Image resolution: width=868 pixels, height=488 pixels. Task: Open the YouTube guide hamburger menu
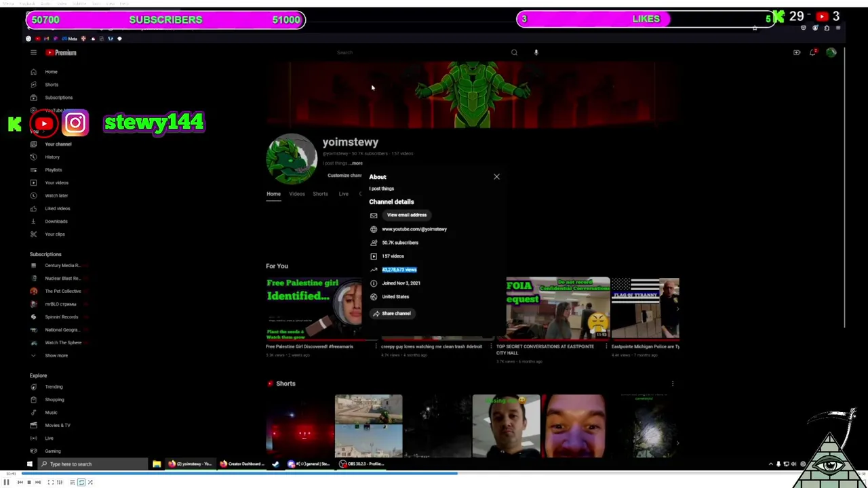click(x=33, y=52)
